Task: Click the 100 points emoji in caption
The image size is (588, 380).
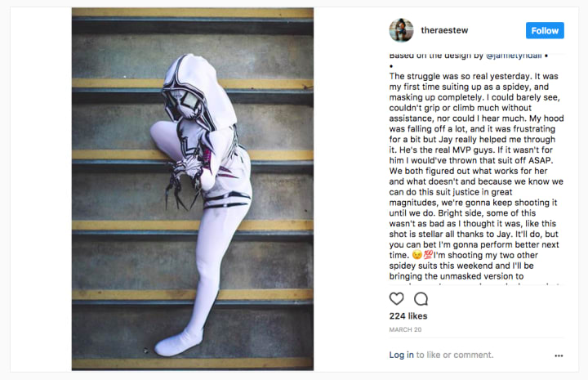Action: tap(428, 255)
